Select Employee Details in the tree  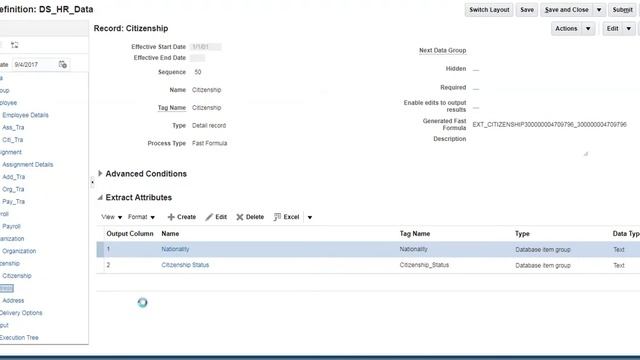25,115
